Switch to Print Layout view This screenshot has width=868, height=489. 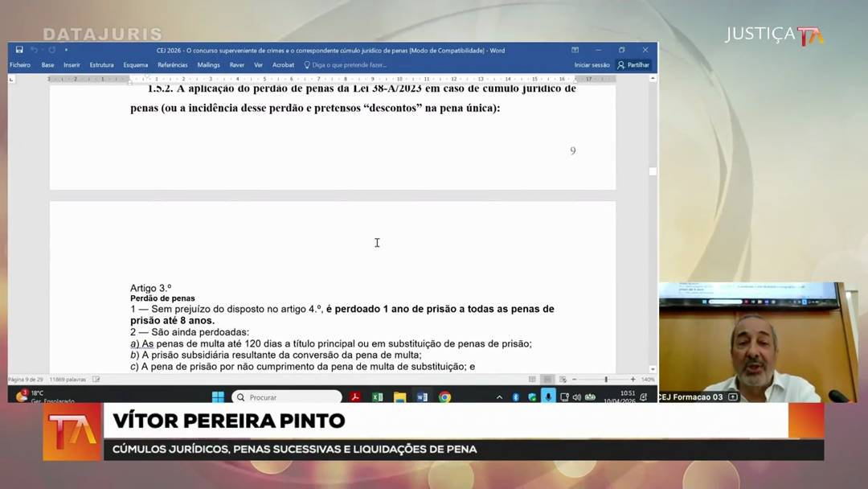tap(547, 380)
